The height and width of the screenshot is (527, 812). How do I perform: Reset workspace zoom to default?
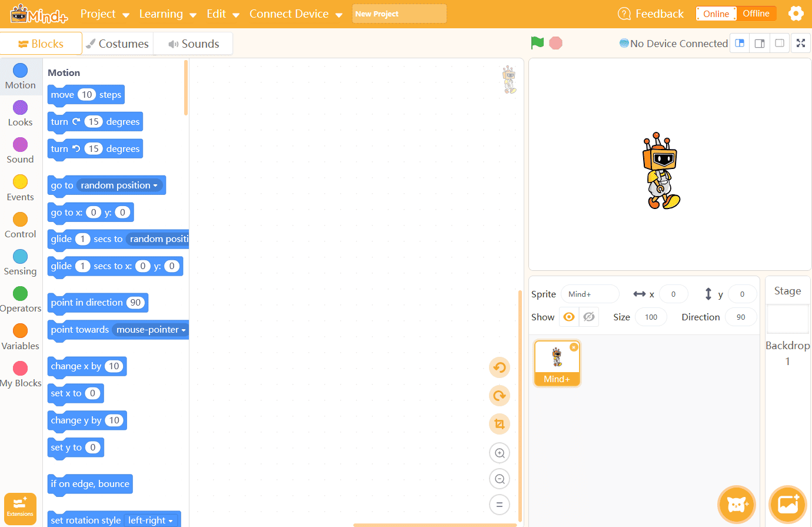[500, 505]
